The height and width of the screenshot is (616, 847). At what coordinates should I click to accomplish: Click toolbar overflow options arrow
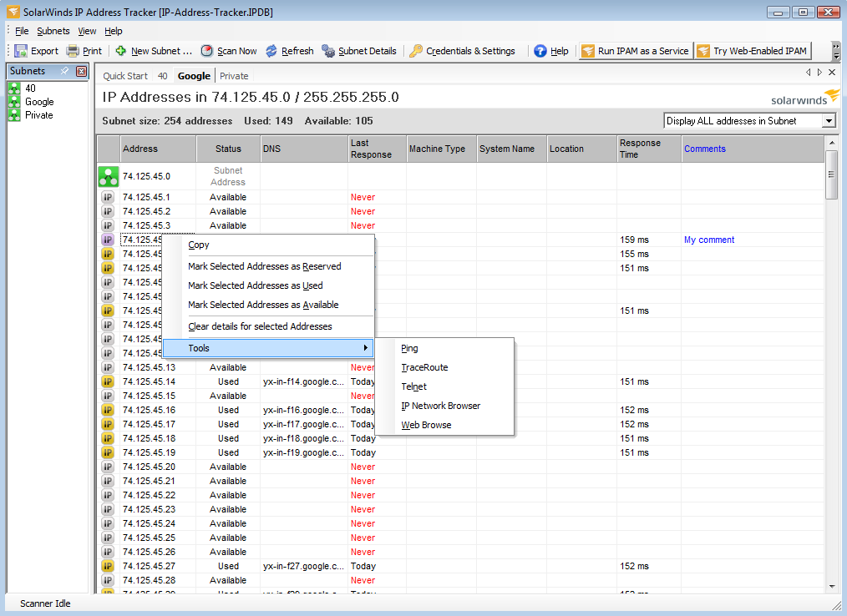click(836, 52)
